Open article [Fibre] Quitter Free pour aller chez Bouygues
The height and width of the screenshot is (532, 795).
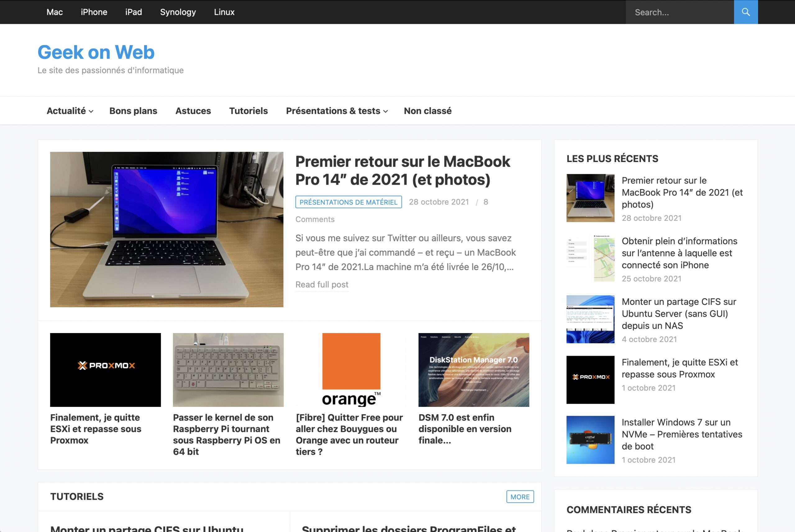pos(349,435)
